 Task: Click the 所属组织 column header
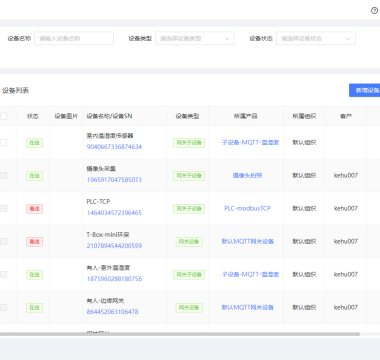coord(304,116)
